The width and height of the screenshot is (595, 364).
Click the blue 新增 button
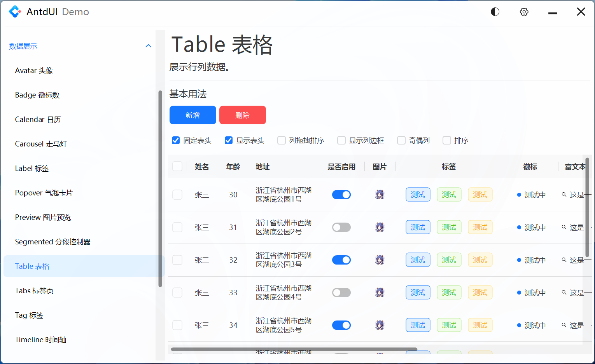192,115
